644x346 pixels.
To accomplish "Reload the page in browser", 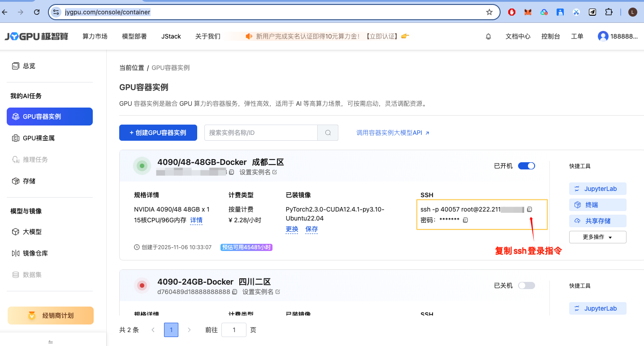I will (37, 12).
